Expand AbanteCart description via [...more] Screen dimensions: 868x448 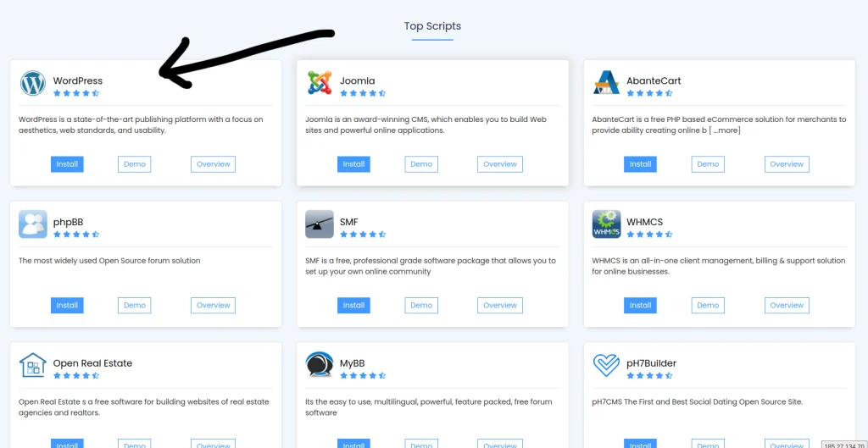(724, 130)
